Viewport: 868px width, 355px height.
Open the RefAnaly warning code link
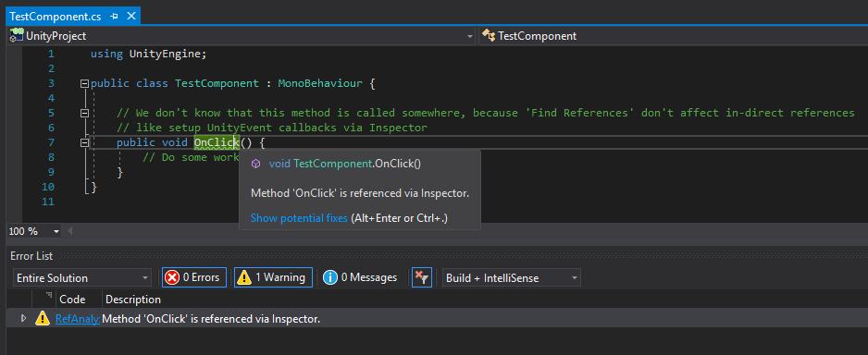tap(78, 319)
